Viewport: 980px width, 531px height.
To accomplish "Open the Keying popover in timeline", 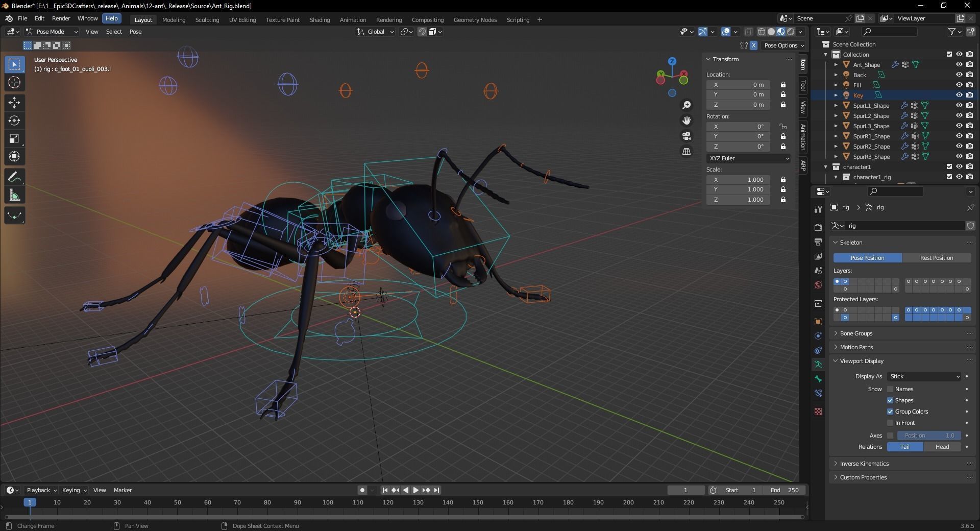I will (74, 490).
